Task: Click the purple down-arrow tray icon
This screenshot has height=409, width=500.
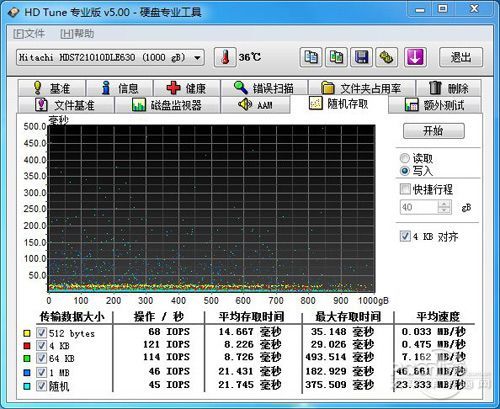Action: pyautogui.click(x=415, y=57)
